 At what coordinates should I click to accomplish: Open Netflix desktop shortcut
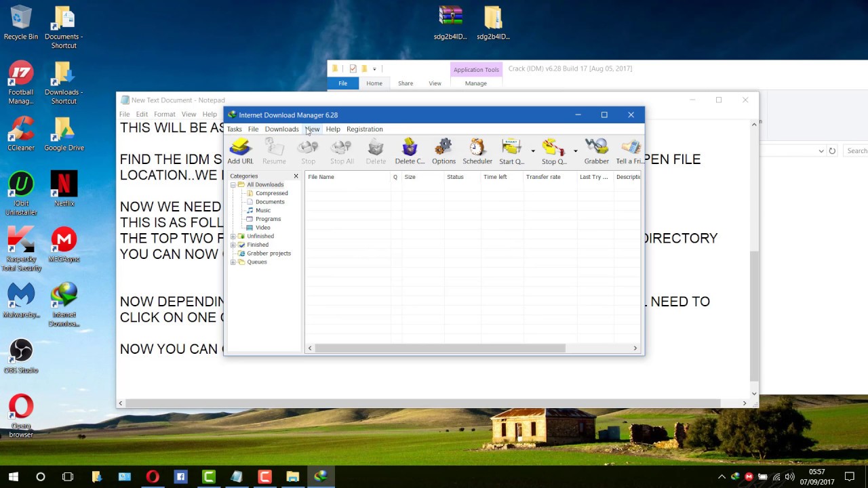point(64,189)
